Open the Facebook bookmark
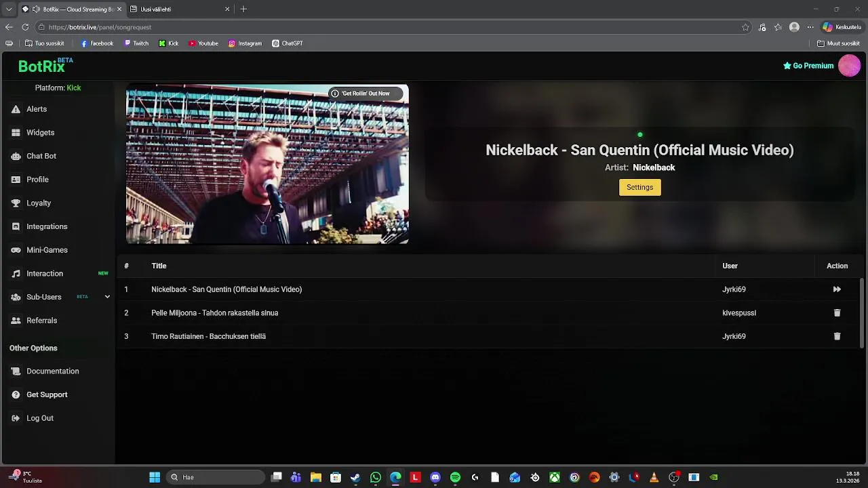868x488 pixels. (97, 43)
